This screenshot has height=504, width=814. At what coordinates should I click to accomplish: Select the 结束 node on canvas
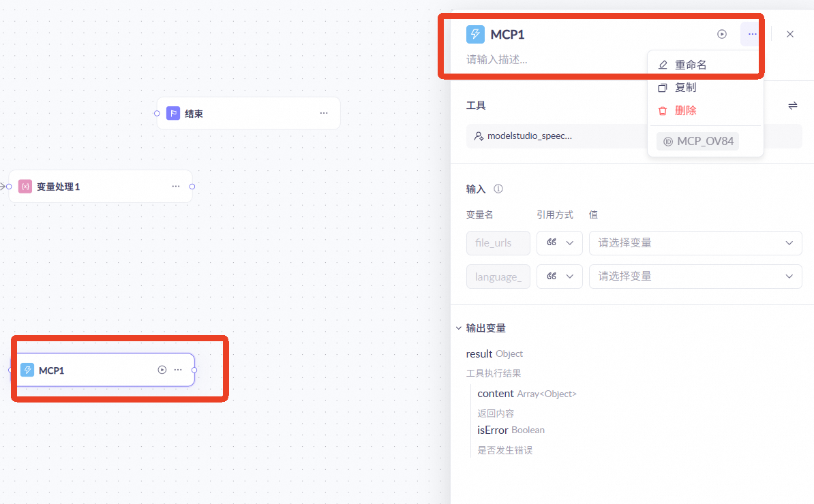(x=249, y=113)
